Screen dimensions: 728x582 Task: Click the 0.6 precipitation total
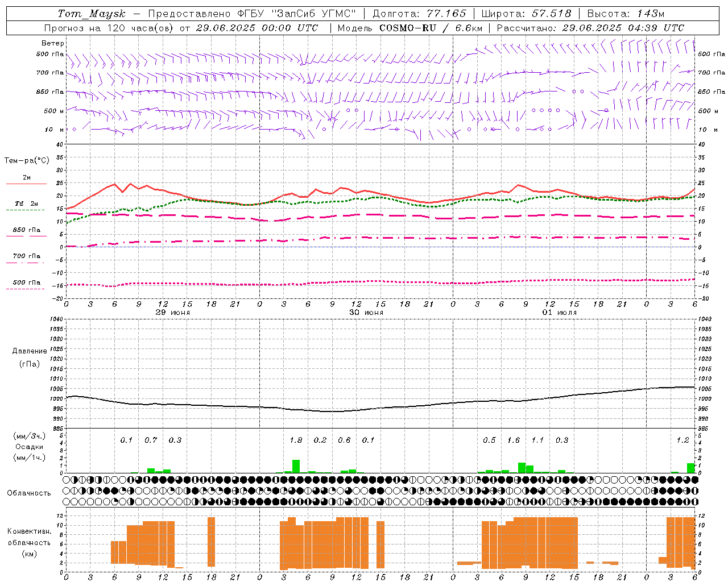344,440
